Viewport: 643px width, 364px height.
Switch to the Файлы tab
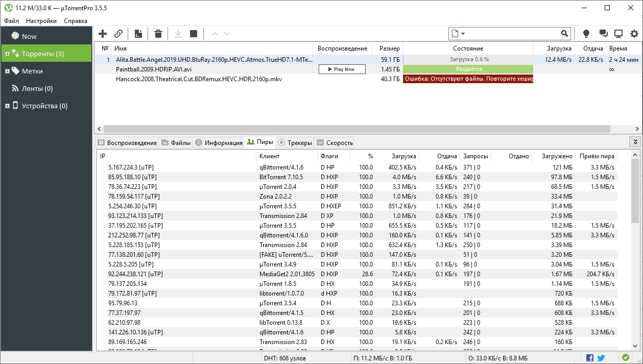(x=176, y=142)
